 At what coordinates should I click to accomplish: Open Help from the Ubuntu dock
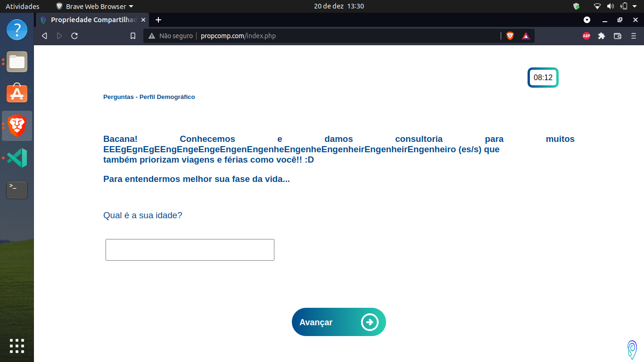click(17, 30)
